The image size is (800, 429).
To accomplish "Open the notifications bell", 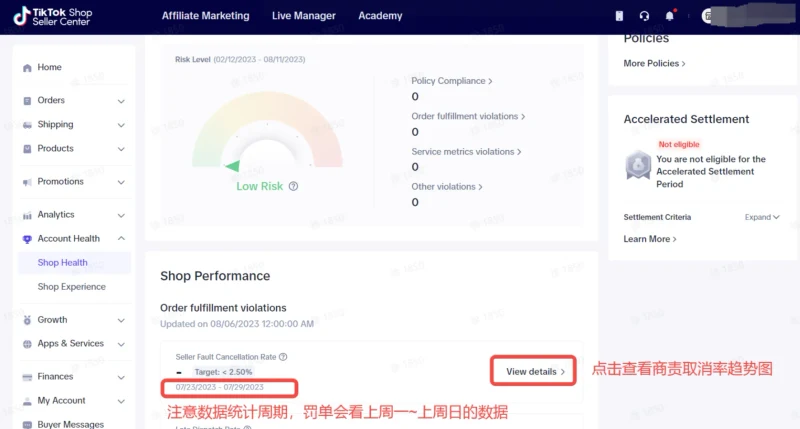I will 670,15.
